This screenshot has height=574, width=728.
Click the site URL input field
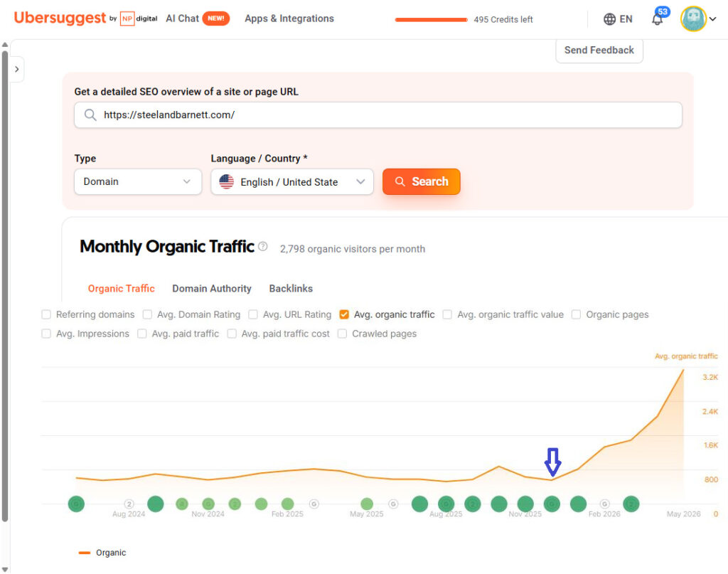[x=378, y=115]
